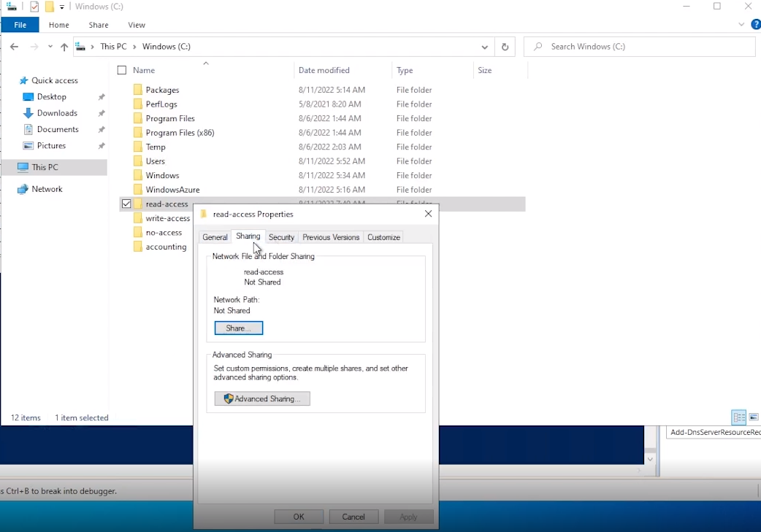Expand the This PC breadcrumb chevron
Image resolution: width=761 pixels, height=532 pixels.
[x=135, y=47]
